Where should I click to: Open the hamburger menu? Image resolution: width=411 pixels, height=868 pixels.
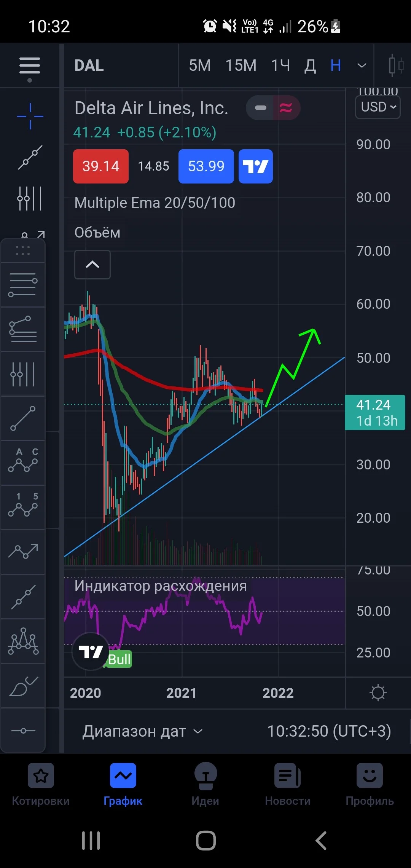coord(30,66)
